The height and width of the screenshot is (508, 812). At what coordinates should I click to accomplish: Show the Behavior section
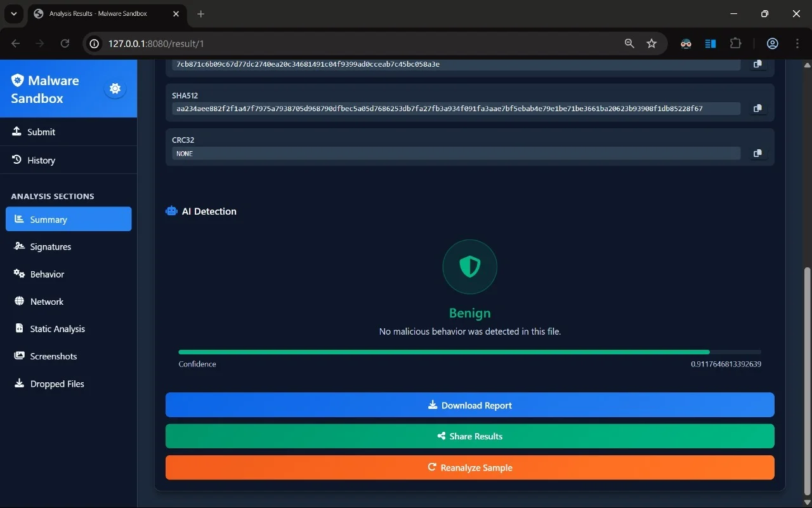tap(69, 274)
